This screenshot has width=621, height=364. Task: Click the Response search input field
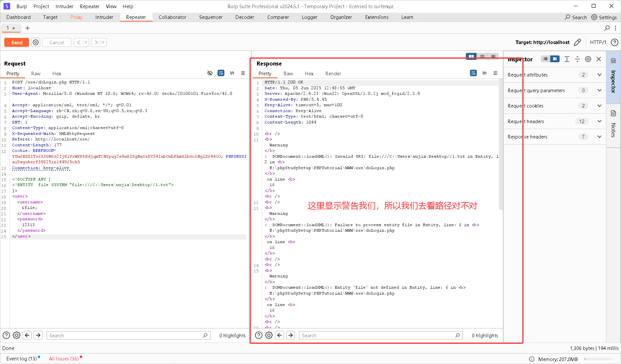(x=381, y=335)
